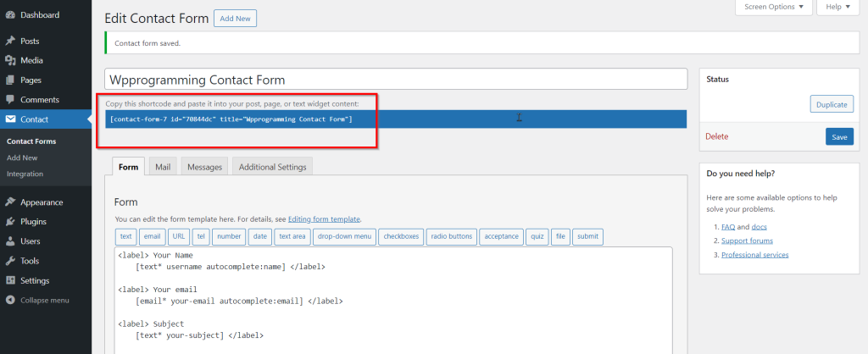Viewport: 868px width, 354px height.
Task: Click the blue Save button
Action: point(839,136)
